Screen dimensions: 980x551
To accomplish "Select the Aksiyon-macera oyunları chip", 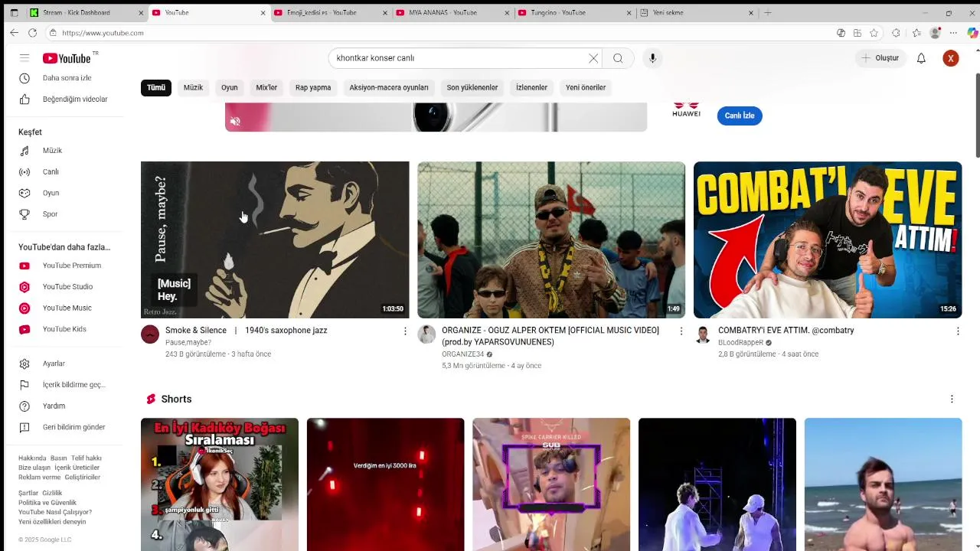I will 389,87.
